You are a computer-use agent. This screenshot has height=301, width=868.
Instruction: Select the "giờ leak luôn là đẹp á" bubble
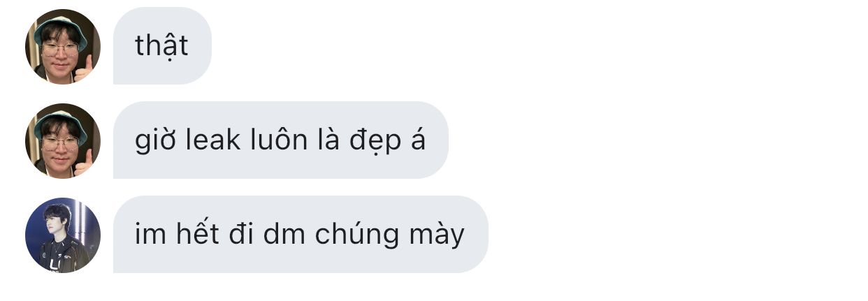[x=280, y=140]
